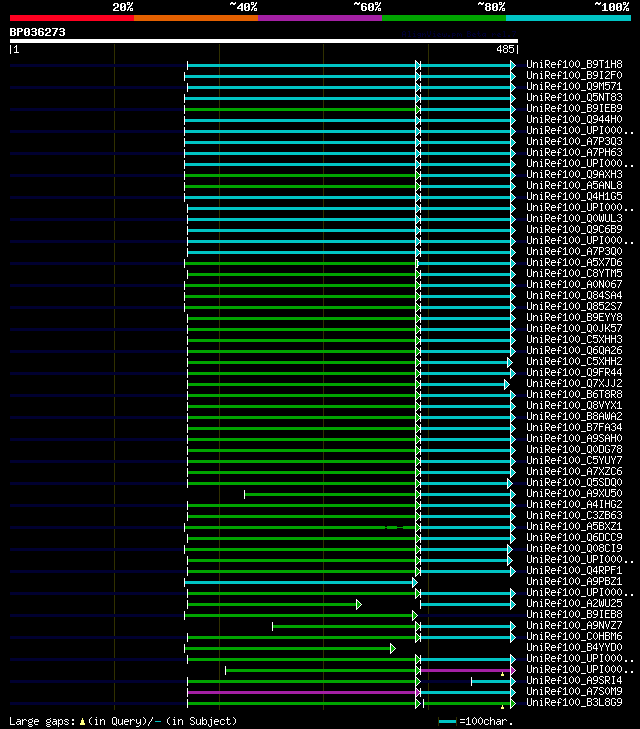
Task: Open hit UniRef100_Q84SA4
Action: click(574, 295)
